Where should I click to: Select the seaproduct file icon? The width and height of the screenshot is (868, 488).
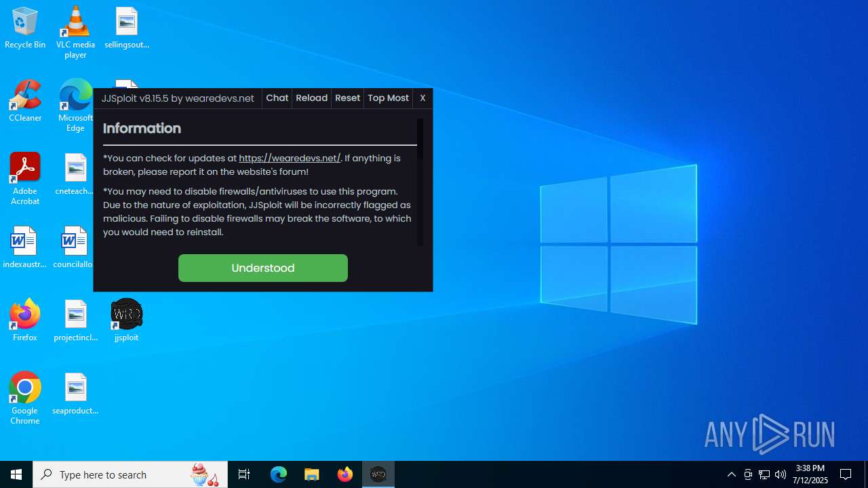75,394
